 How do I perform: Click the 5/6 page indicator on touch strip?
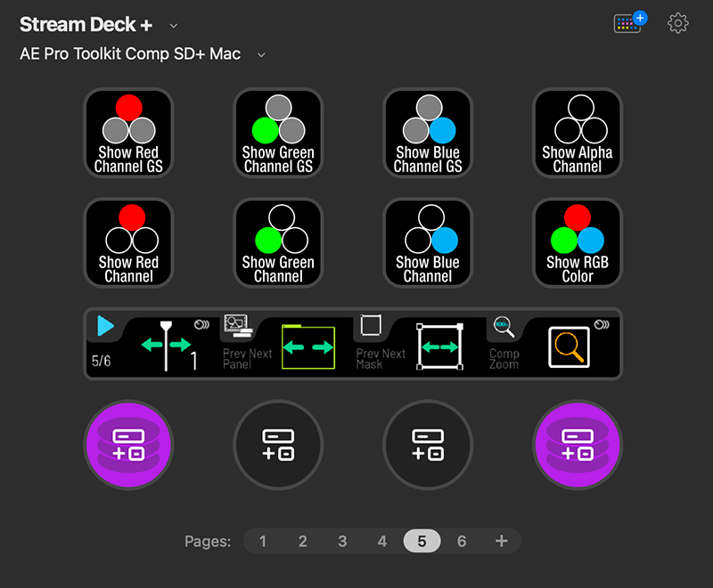click(x=101, y=361)
